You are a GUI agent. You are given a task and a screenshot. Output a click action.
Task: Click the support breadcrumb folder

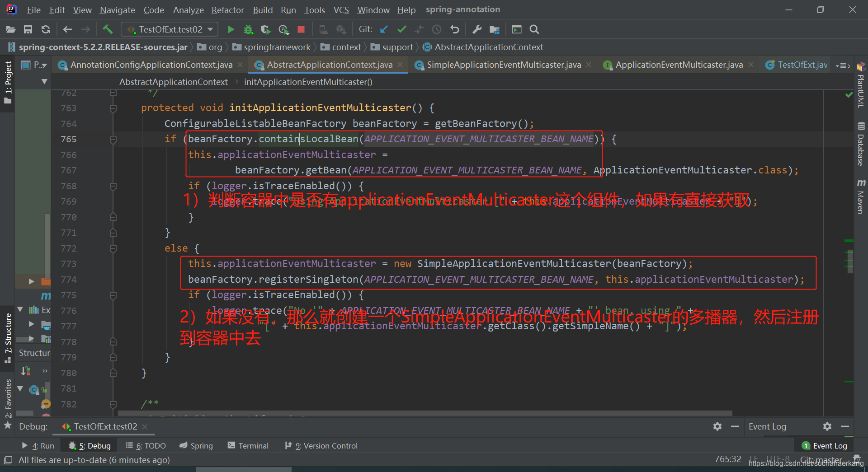[392, 47]
